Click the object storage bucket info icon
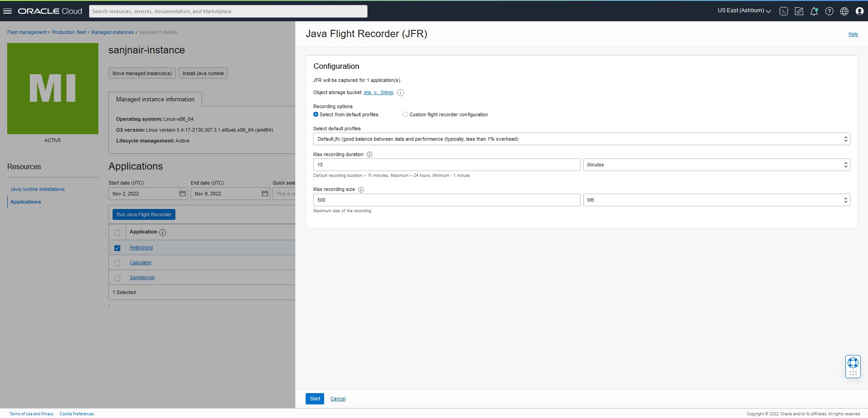Viewport: 868px width, 418px height. point(401,93)
